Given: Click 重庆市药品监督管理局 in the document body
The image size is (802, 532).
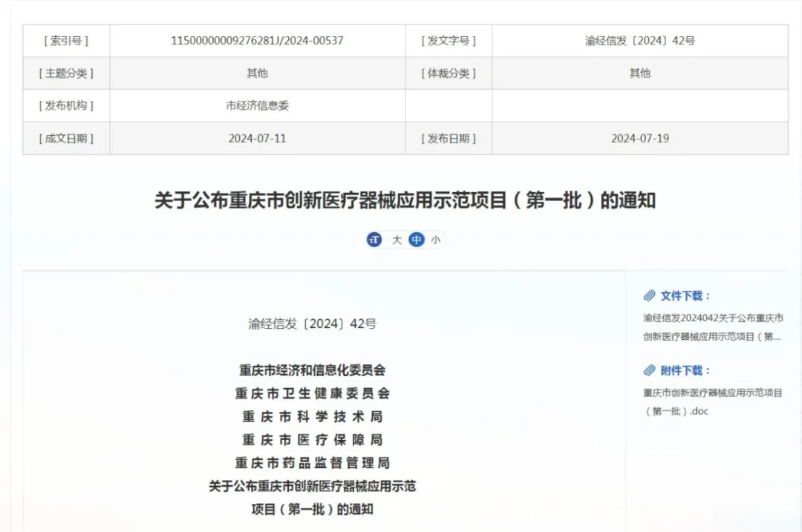Looking at the screenshot, I should pyautogui.click(x=312, y=463).
